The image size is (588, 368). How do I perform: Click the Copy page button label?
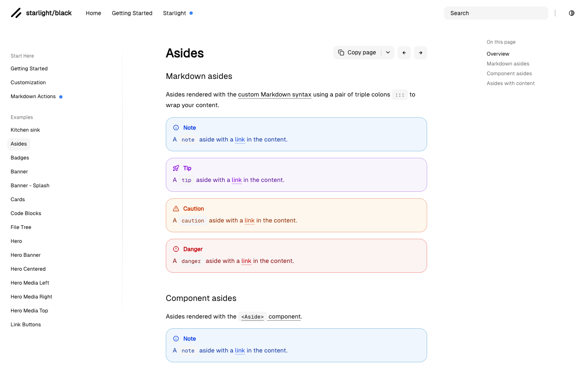click(x=362, y=53)
